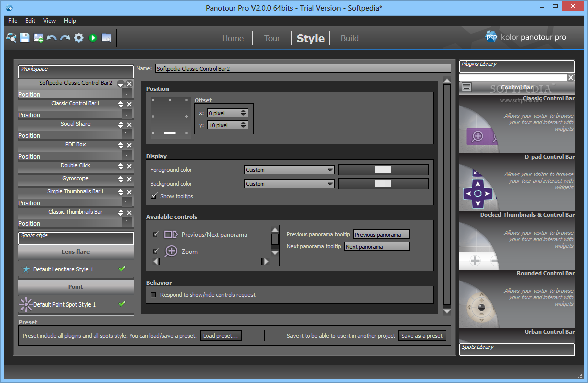Open the Edit menu

(x=30, y=21)
